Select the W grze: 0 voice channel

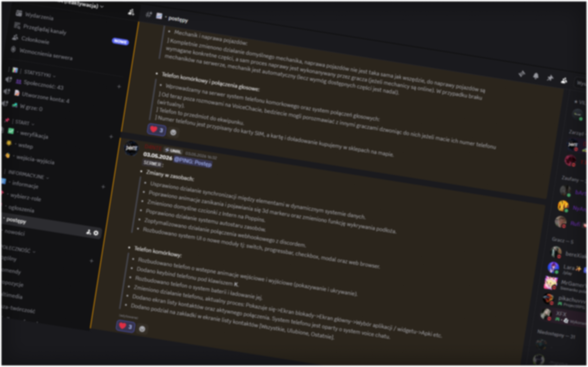[31, 107]
